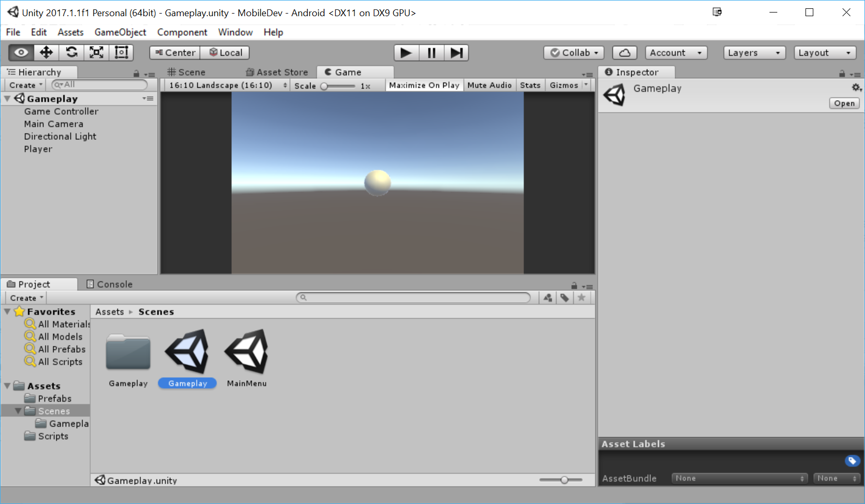This screenshot has height=504, width=865.
Task: Open the Layers dropdown
Action: coord(754,53)
